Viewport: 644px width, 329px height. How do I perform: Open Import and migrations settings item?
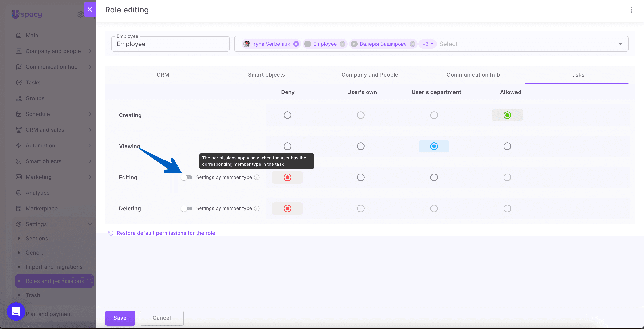54,267
